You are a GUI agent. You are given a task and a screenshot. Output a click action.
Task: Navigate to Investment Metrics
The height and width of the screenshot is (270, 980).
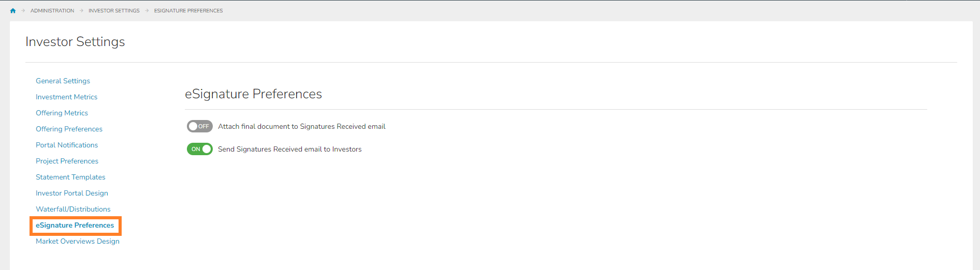[66, 97]
